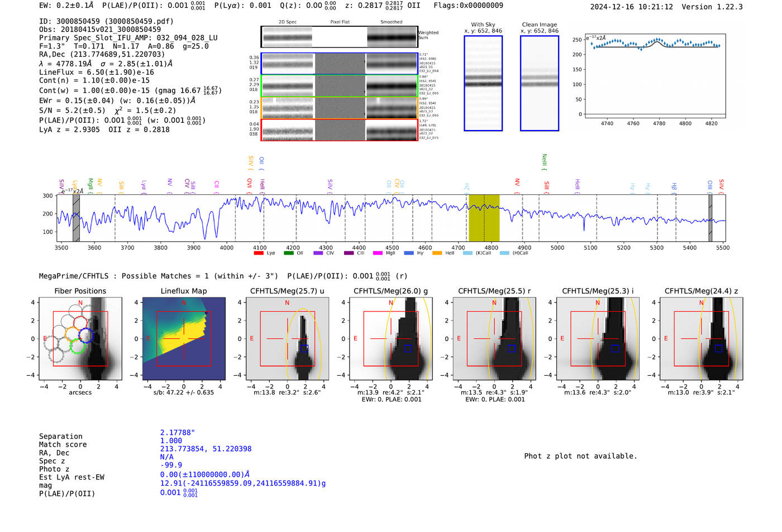The width and height of the screenshot is (782, 532).
Task: Select the green-bordered 2D spectrum row
Action: [x=340, y=86]
